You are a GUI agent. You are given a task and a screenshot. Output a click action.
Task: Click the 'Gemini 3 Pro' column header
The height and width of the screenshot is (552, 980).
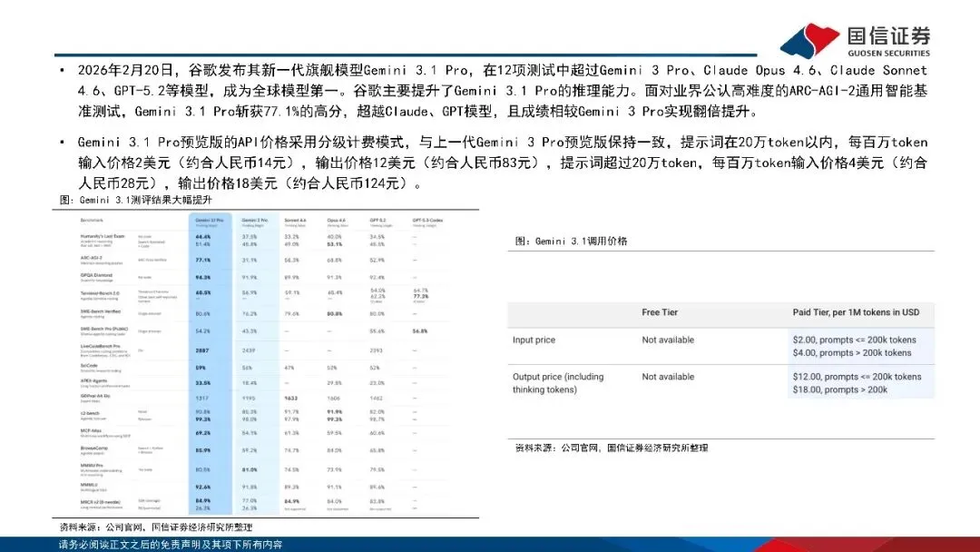tap(255, 222)
